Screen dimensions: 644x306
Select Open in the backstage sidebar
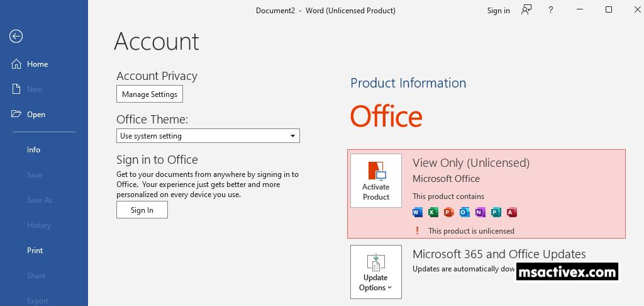click(x=36, y=115)
